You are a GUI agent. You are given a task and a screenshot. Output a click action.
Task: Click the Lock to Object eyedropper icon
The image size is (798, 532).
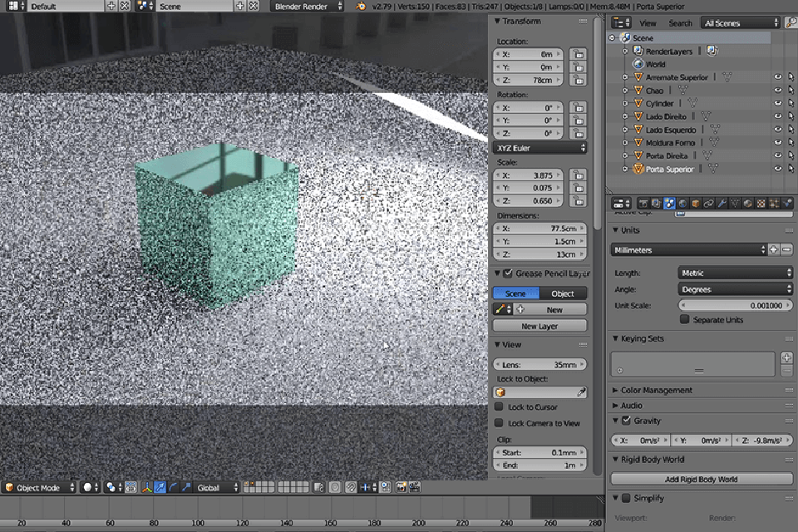click(x=581, y=392)
